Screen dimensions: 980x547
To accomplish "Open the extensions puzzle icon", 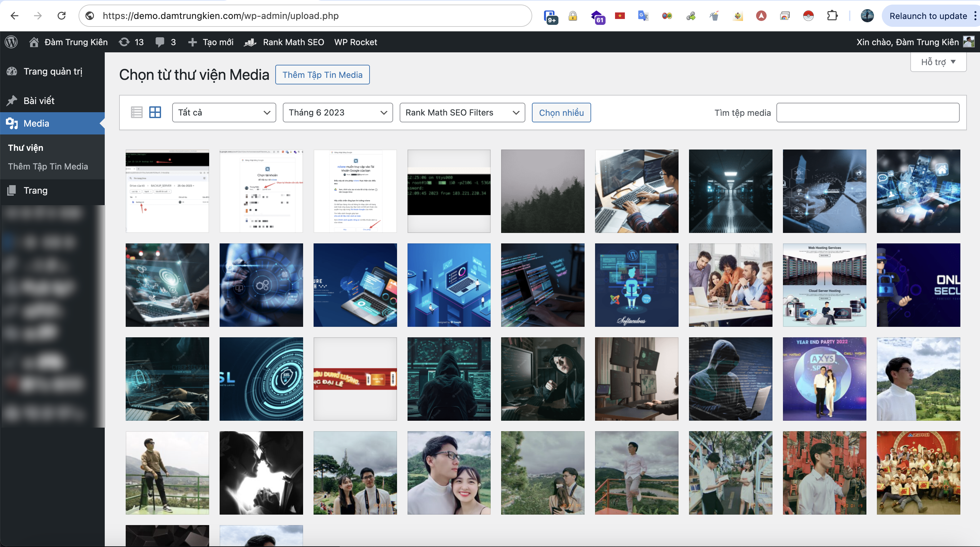I will point(832,16).
